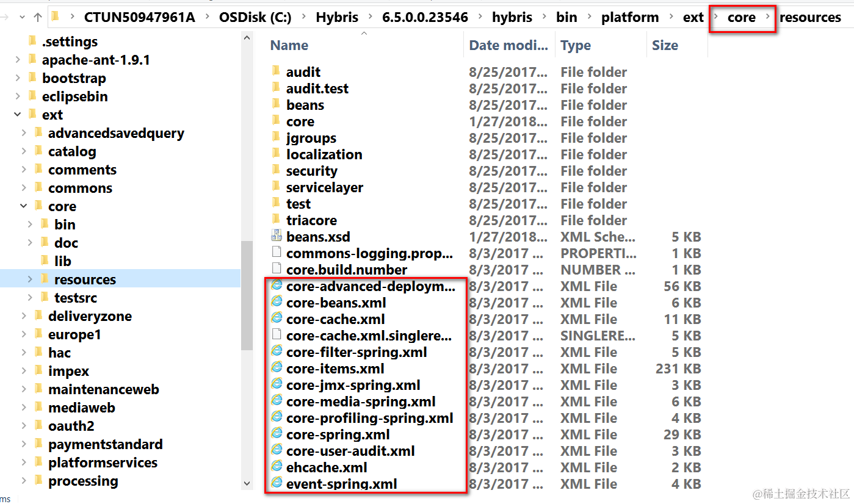854x504 pixels.
Task: Select core-advanced-deploym... file name
Action: click(371, 286)
